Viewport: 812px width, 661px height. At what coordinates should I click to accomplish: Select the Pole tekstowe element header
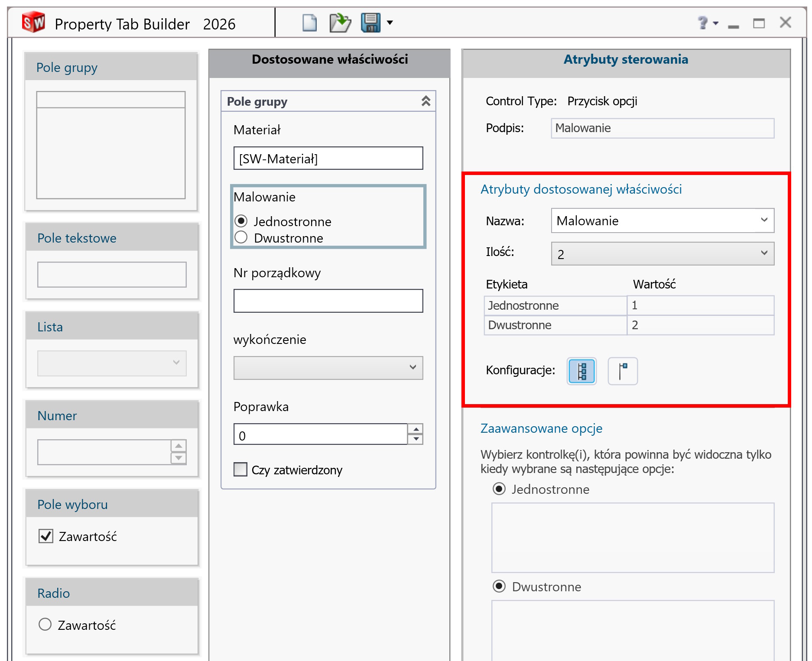112,238
